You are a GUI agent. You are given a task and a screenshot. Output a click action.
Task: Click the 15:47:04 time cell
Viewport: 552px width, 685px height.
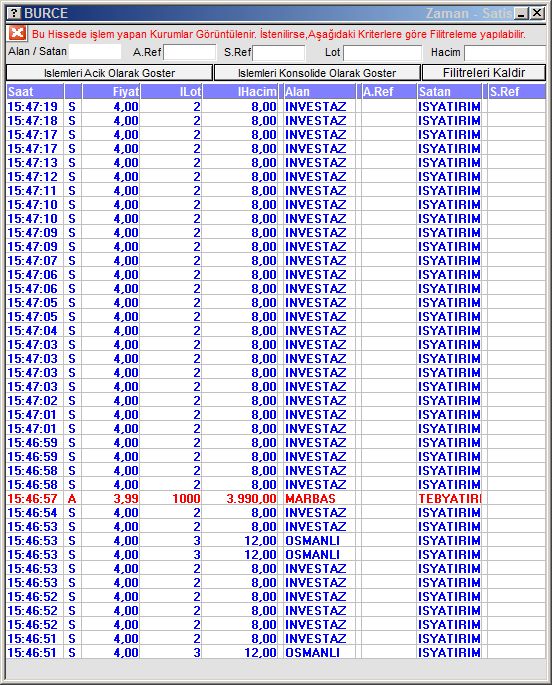(x=33, y=331)
